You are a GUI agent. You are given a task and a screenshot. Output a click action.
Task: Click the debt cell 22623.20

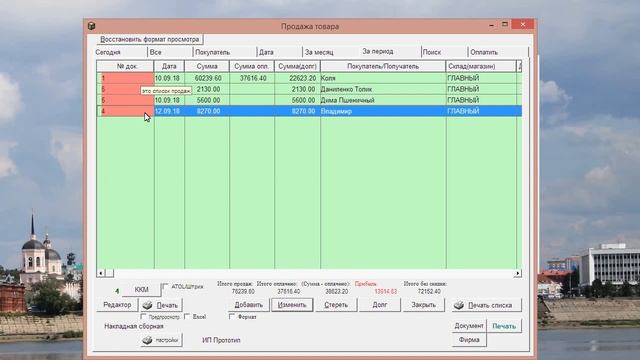click(297, 78)
